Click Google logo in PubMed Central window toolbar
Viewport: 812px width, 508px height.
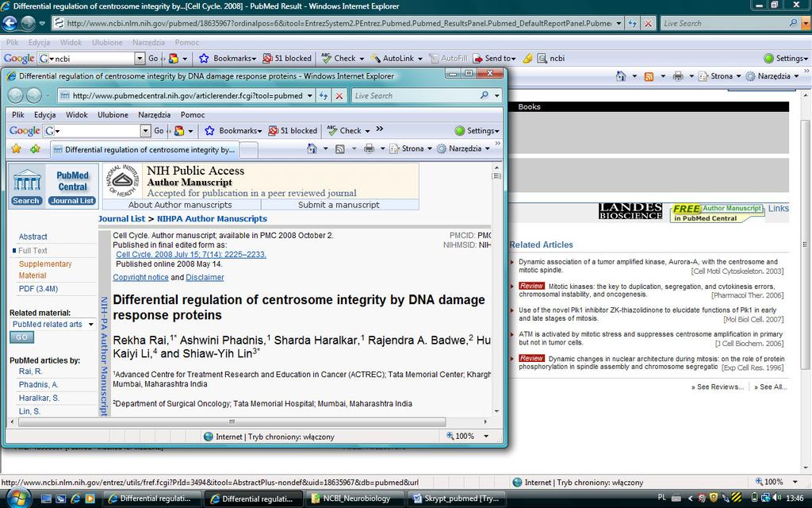coord(25,131)
